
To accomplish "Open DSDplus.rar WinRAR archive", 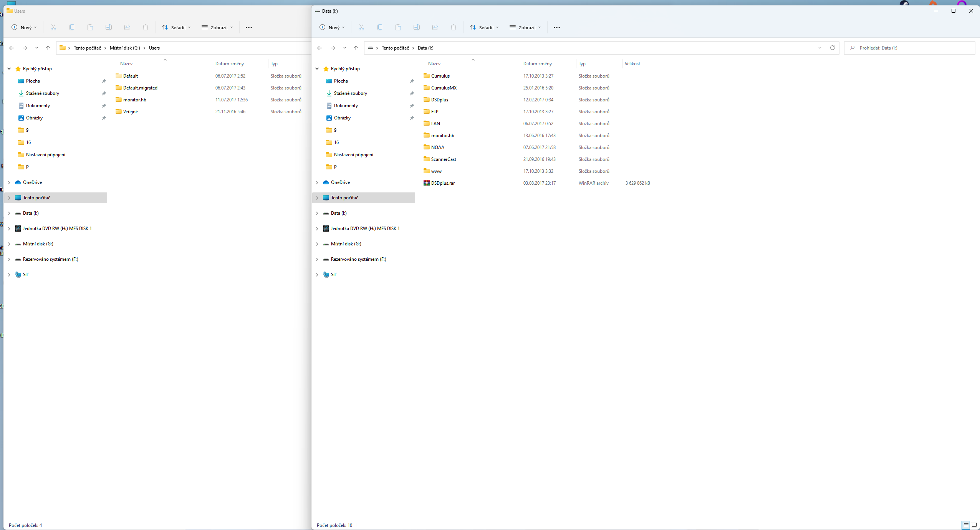I will [x=442, y=183].
